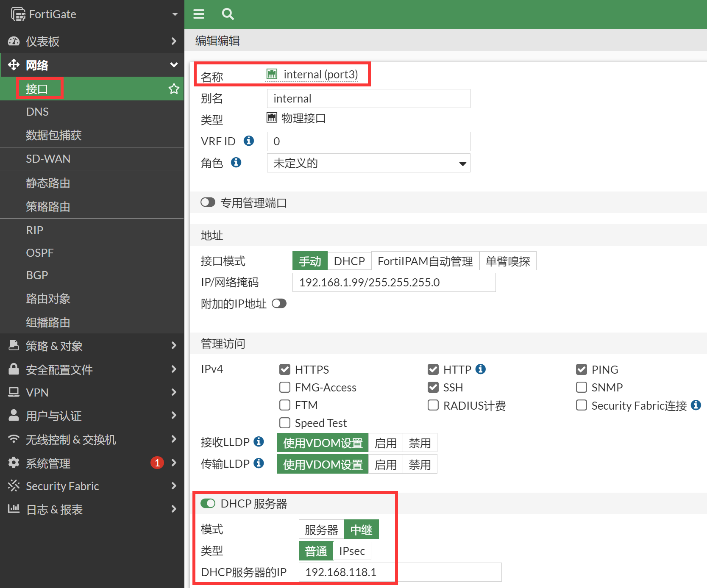Click the favorite star next to 接口

pos(174,89)
